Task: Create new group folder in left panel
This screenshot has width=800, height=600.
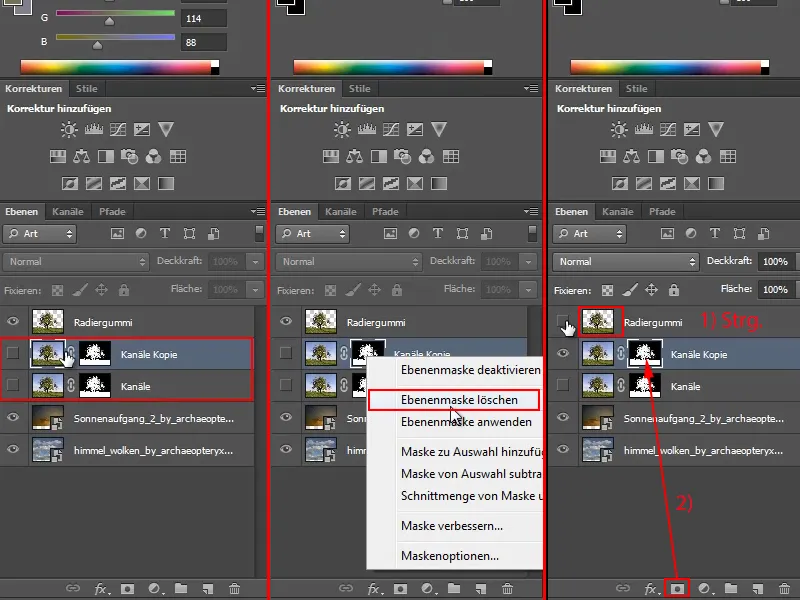Action: (181, 588)
